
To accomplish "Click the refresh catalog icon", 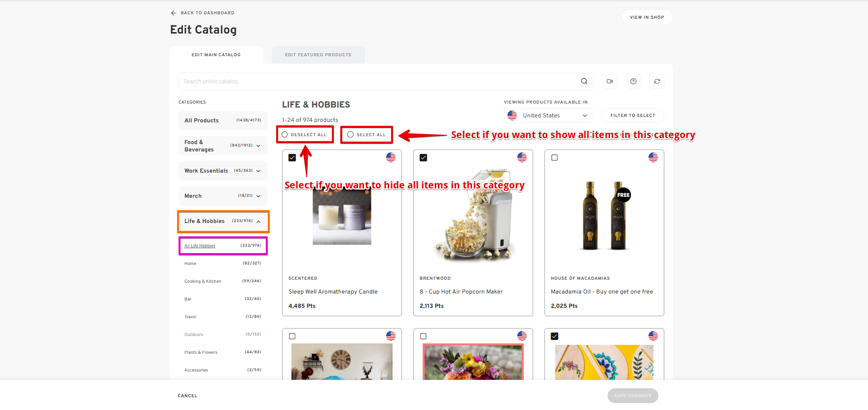I will pyautogui.click(x=657, y=81).
